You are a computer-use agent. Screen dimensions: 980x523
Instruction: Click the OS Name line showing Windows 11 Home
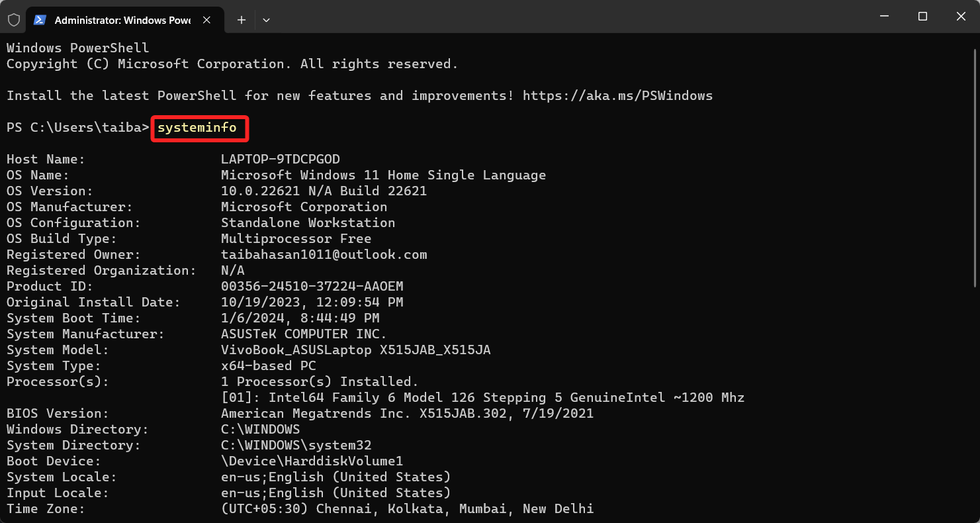point(384,175)
